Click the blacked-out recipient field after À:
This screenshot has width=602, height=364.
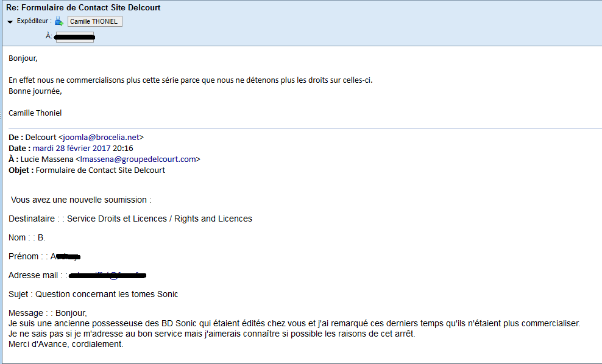tap(75, 37)
